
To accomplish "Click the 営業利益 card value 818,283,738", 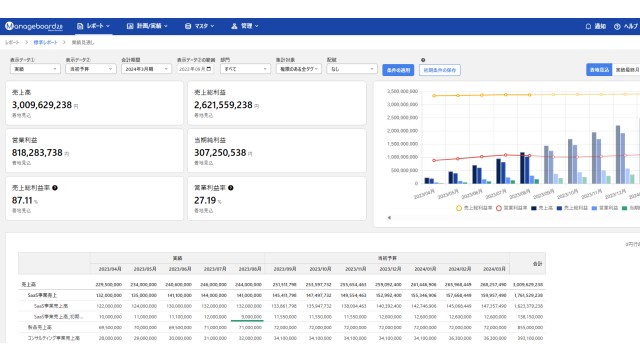I will click(37, 153).
